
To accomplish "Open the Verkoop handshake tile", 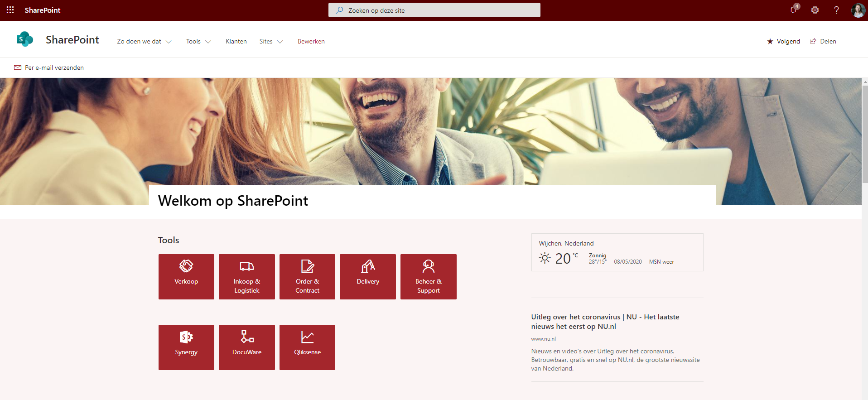I will click(186, 276).
